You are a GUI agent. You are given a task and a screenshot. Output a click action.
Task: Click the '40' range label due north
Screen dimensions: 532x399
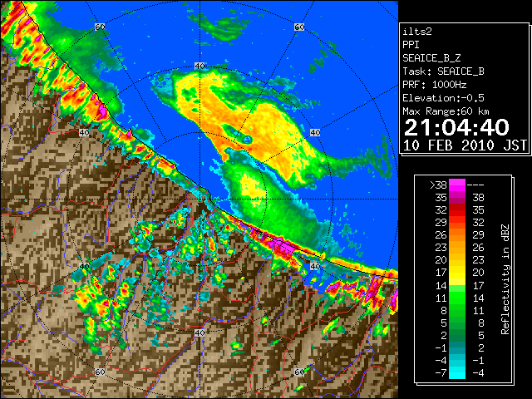click(199, 66)
